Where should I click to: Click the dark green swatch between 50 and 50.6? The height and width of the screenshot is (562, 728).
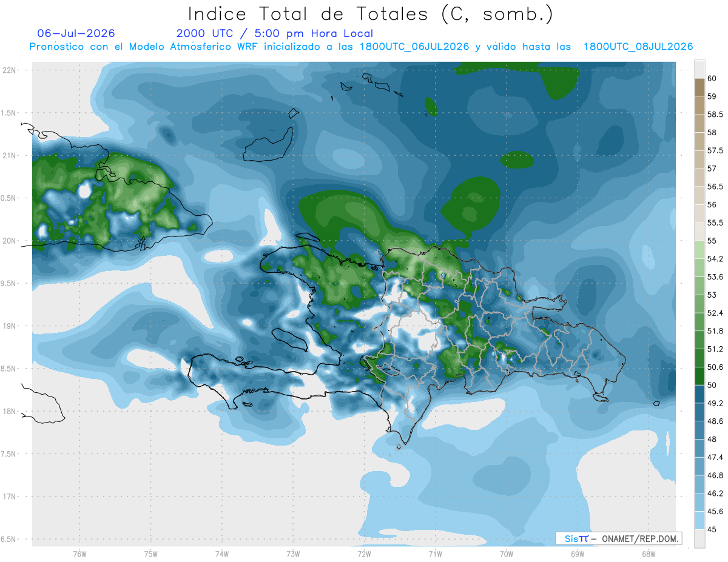coord(699,376)
